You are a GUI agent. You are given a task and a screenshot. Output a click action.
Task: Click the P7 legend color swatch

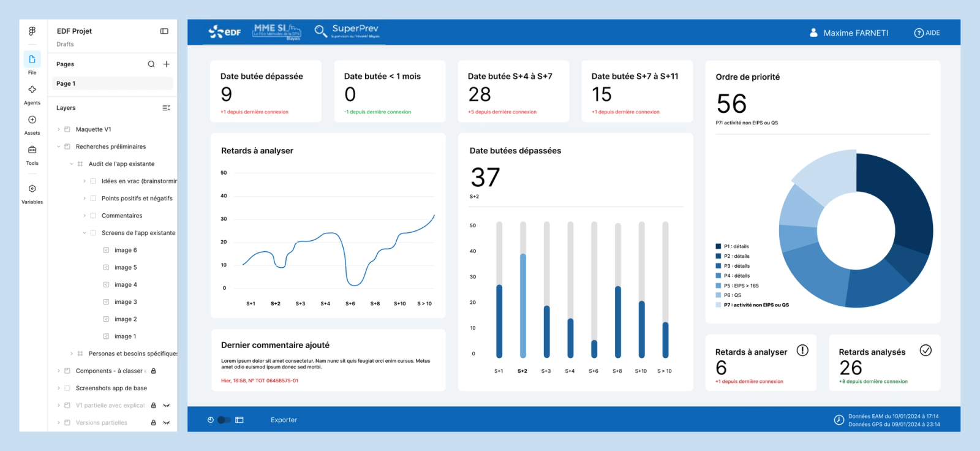click(x=718, y=305)
